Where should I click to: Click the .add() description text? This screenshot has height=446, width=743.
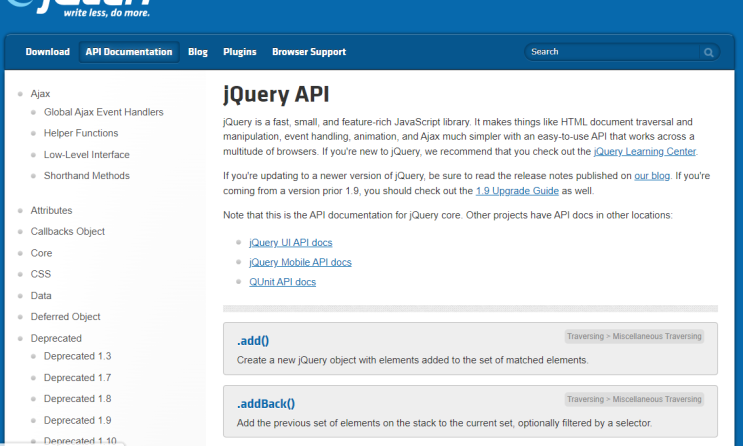(412, 360)
